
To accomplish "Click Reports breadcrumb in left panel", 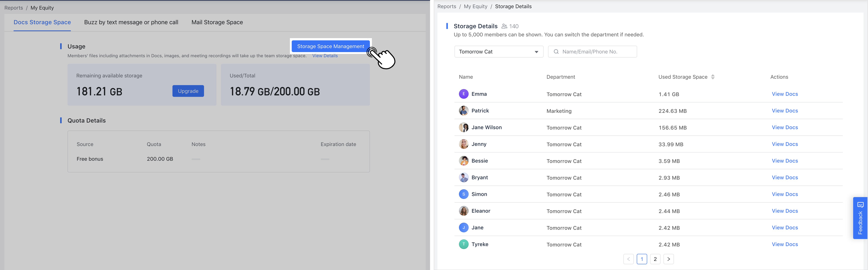I will click(x=14, y=8).
